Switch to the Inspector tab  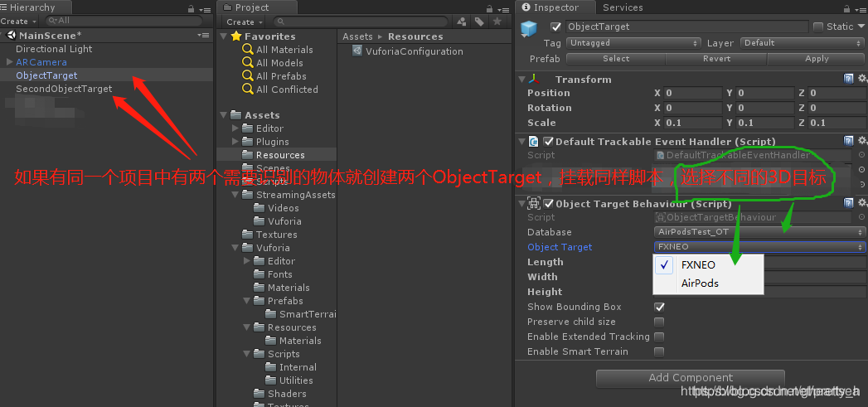click(x=555, y=7)
